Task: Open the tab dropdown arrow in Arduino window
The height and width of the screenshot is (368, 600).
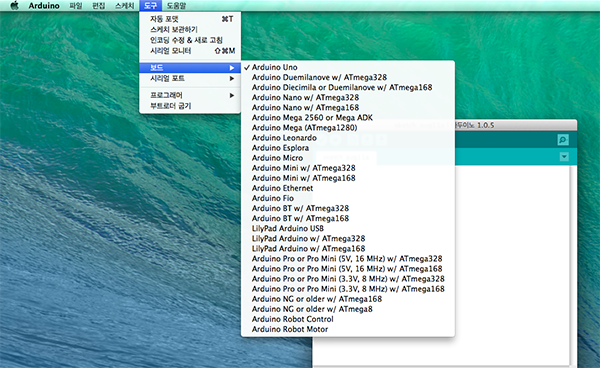Action: coord(564,156)
